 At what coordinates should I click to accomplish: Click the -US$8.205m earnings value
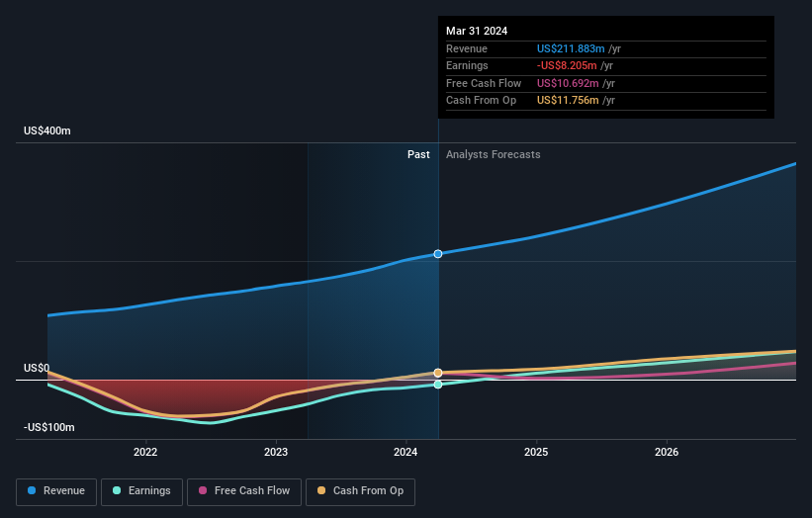point(567,65)
